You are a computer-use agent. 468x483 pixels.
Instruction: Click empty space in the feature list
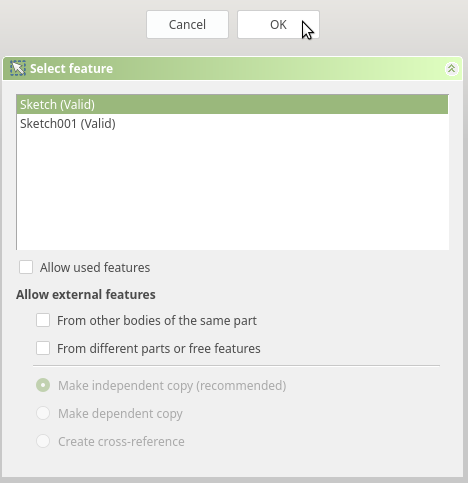tap(232, 192)
